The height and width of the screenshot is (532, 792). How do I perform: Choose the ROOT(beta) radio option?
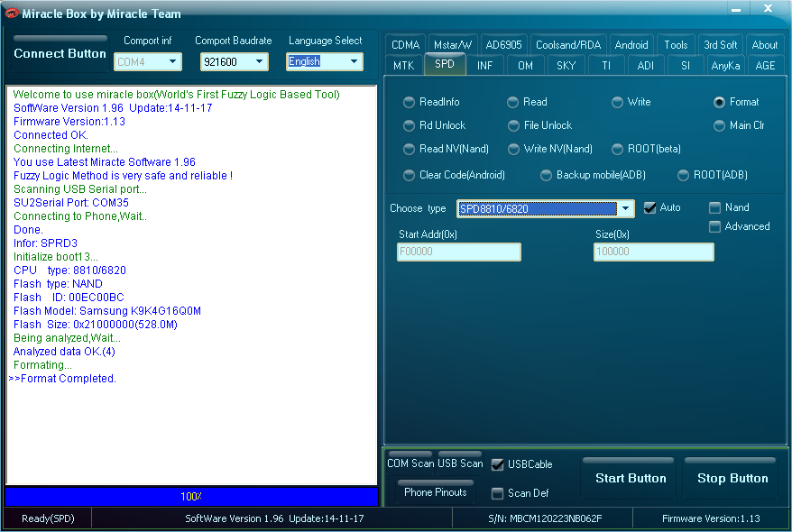(x=647, y=149)
